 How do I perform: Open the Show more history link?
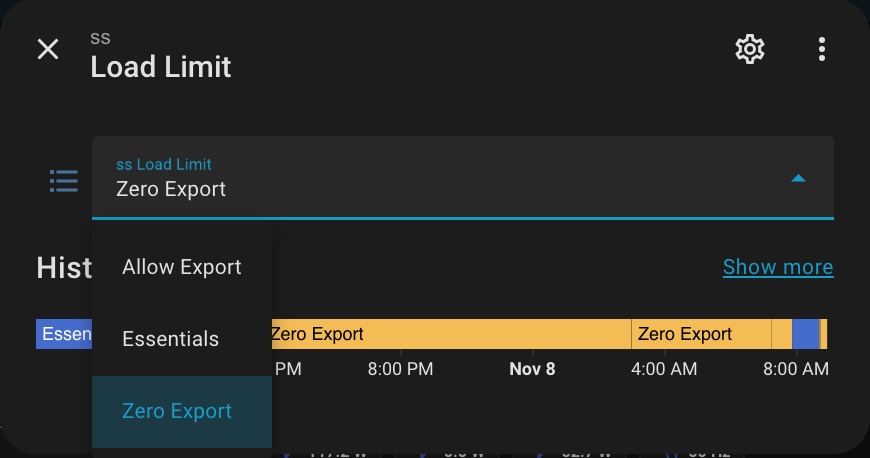777,267
